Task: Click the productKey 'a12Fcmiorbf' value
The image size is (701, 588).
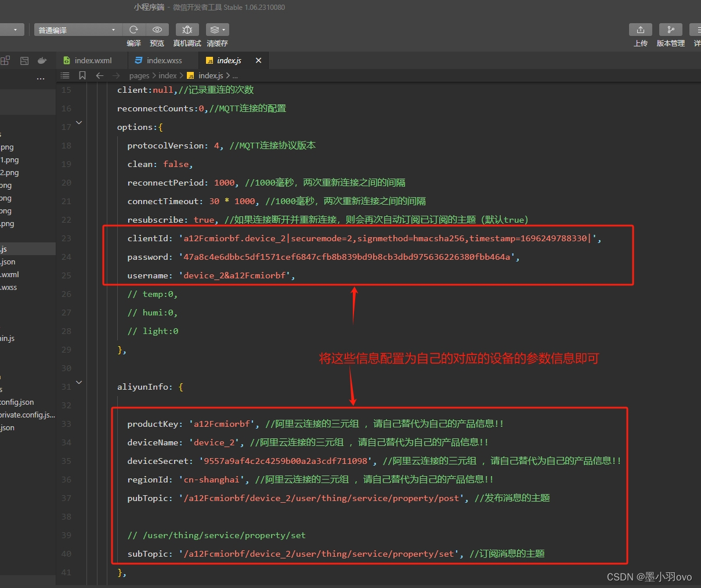Action: pyautogui.click(x=222, y=424)
